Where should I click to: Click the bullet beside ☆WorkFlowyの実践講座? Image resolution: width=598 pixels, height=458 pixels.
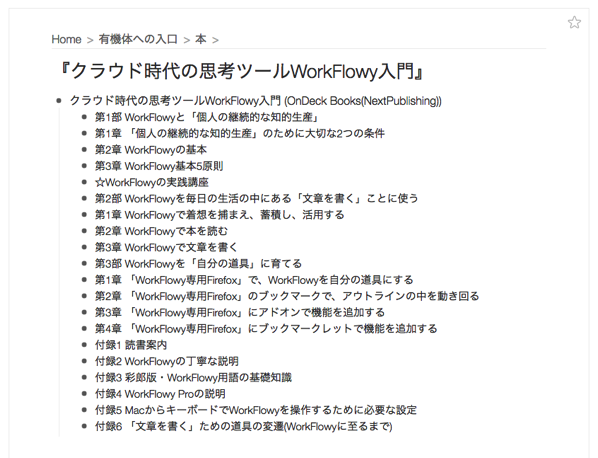[x=84, y=182]
